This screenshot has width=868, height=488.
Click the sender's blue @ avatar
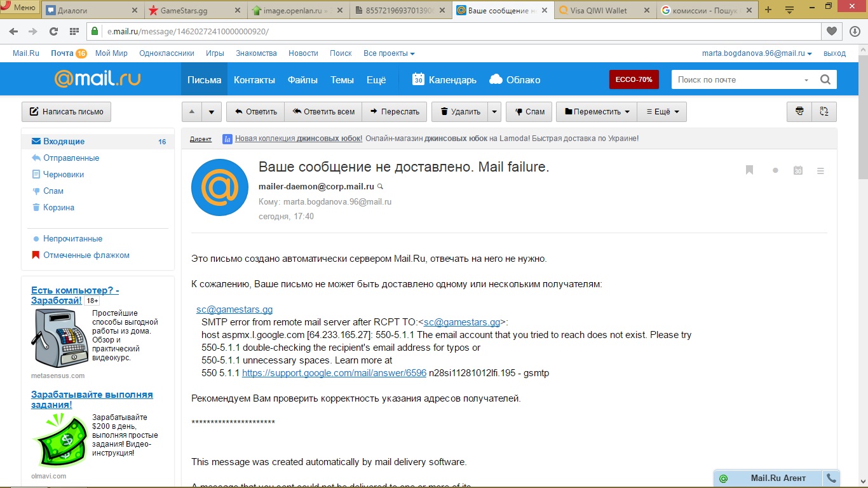click(x=220, y=187)
